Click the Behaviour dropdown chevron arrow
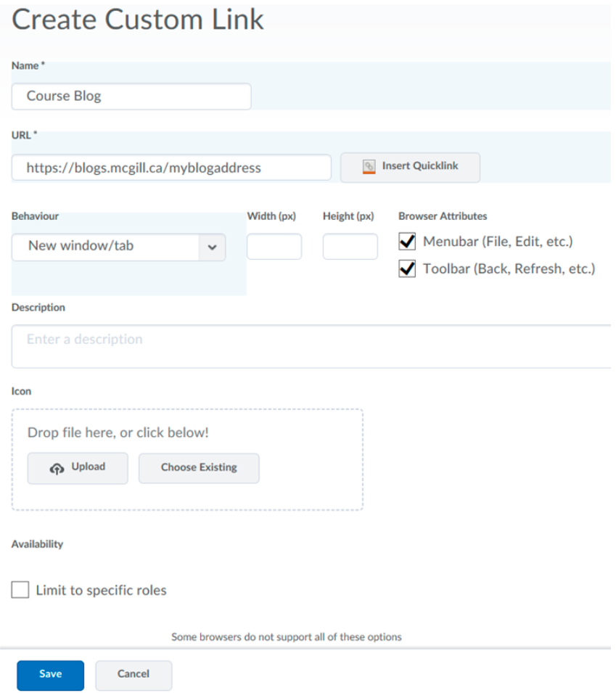The image size is (616, 693). click(212, 247)
